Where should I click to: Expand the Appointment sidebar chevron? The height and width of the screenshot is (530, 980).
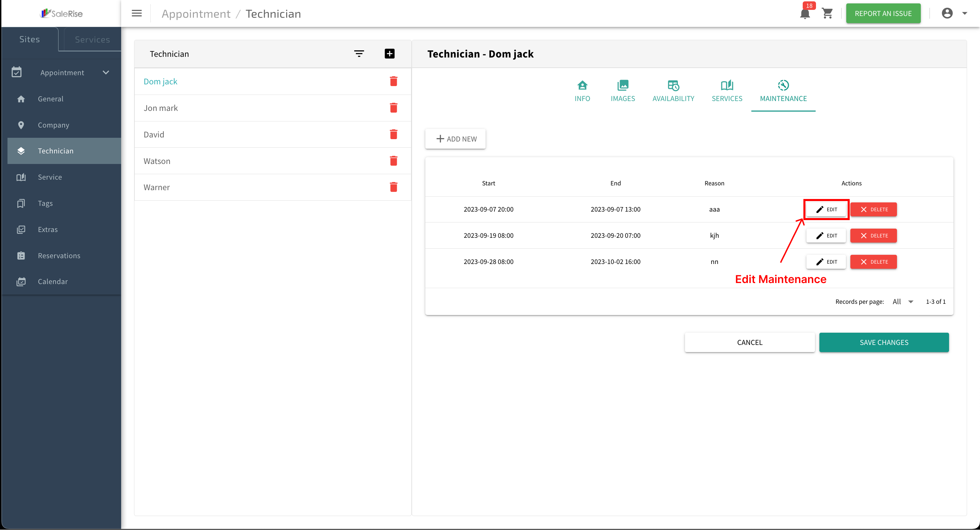click(106, 72)
